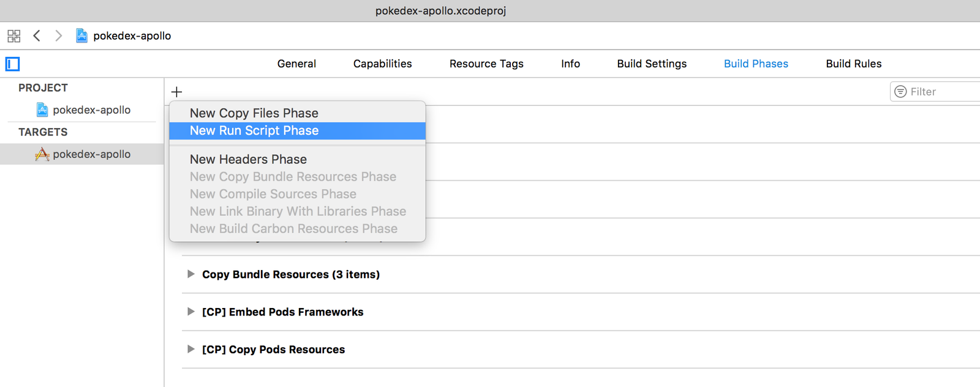
Task: Expand the [CP] Copy Pods Resources phase
Action: (190, 349)
